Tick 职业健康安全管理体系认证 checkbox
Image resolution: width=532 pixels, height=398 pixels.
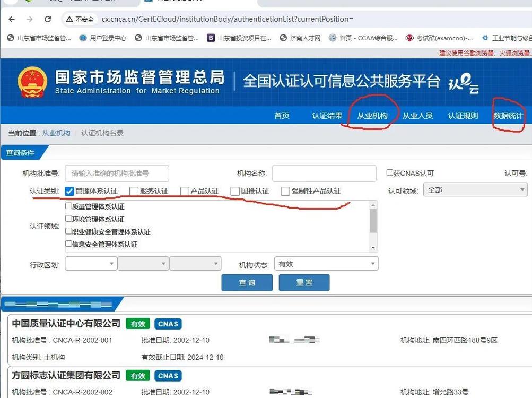69,231
